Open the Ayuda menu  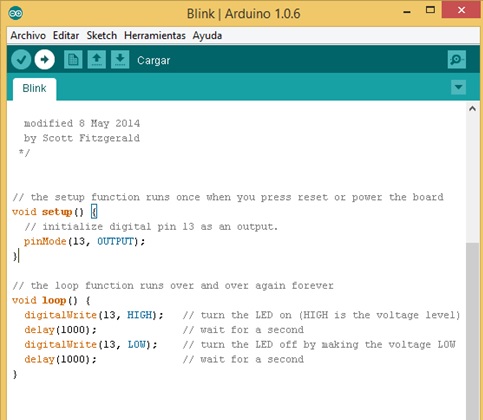[x=207, y=36]
